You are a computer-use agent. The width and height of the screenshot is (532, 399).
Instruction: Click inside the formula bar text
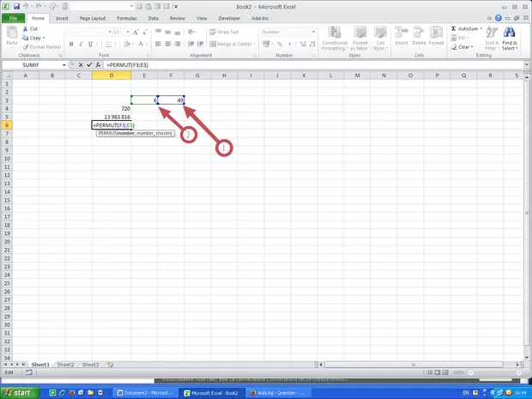click(x=128, y=65)
